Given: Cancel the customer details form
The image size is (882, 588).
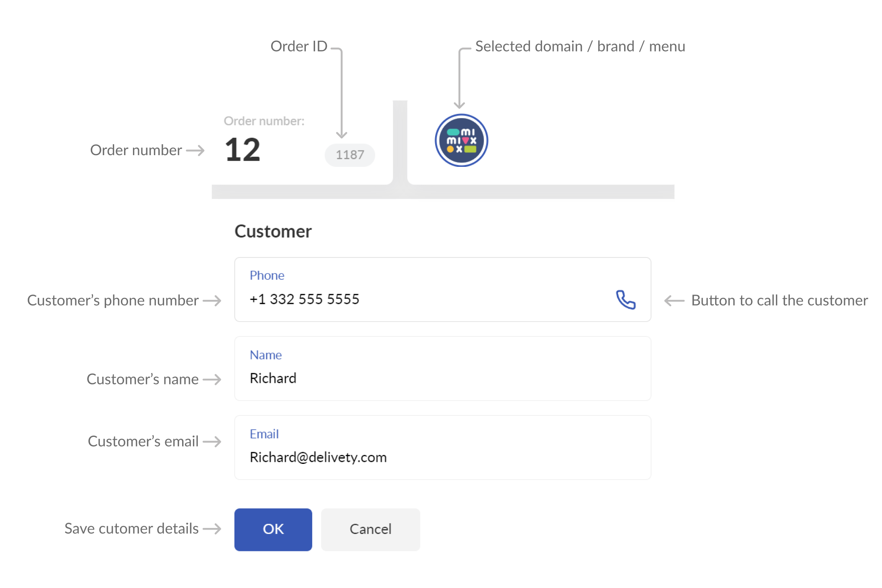Looking at the screenshot, I should 370,529.
